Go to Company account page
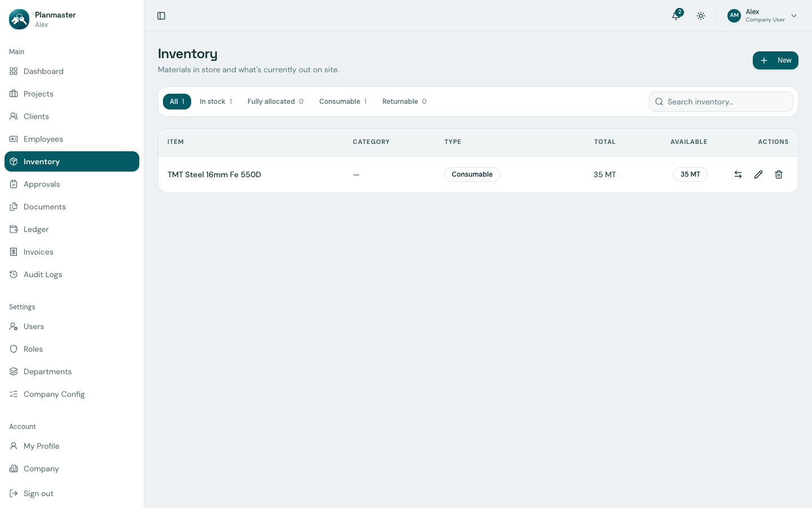This screenshot has width=812, height=508. 72,468
